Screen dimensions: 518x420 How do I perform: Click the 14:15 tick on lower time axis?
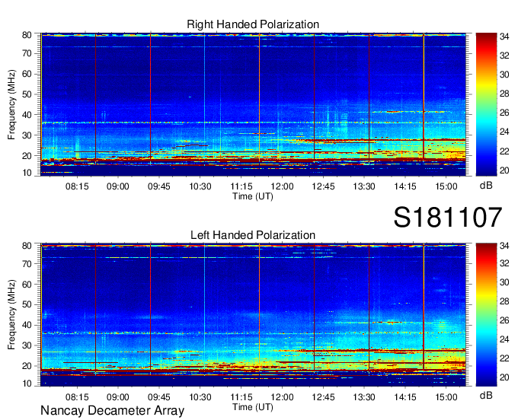pyautogui.click(x=405, y=397)
